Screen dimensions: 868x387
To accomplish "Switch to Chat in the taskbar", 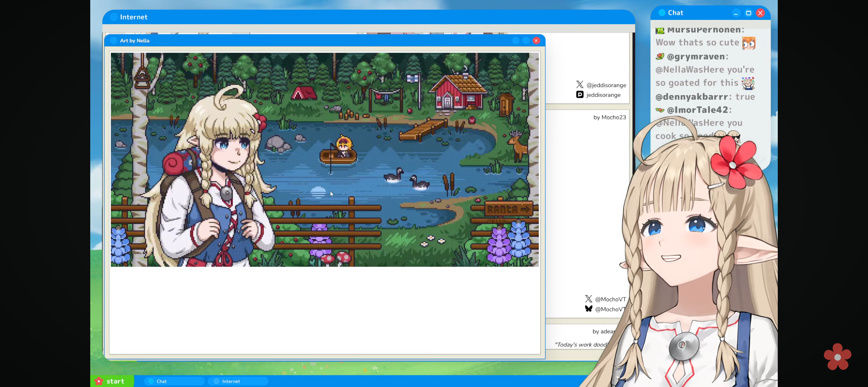I will point(174,381).
